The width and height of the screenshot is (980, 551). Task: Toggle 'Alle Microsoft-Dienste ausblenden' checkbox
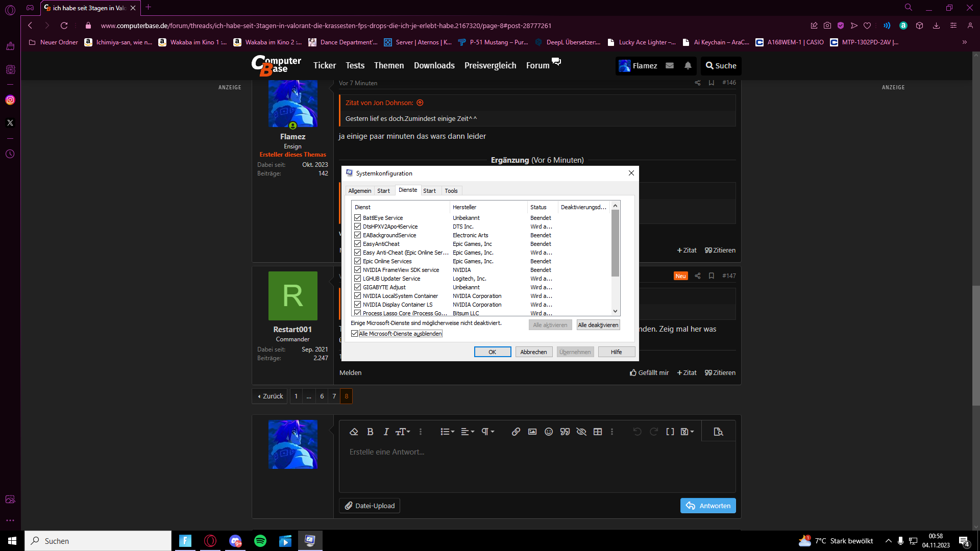click(x=355, y=334)
